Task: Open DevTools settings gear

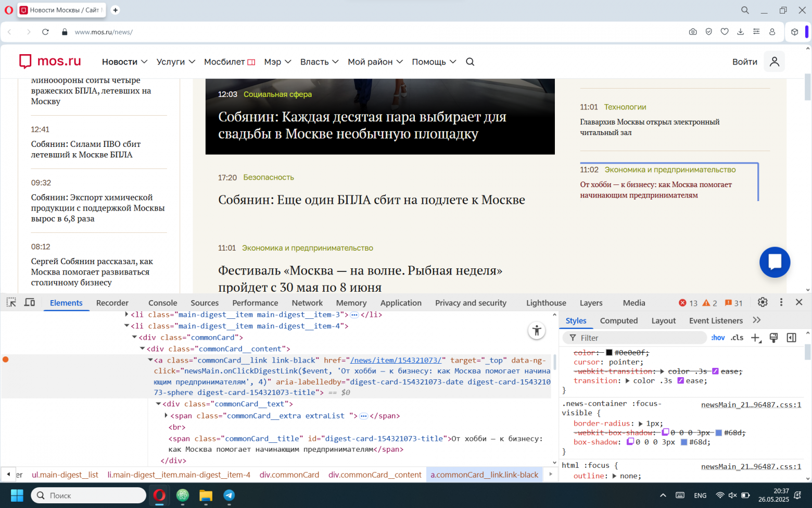Action: (762, 302)
